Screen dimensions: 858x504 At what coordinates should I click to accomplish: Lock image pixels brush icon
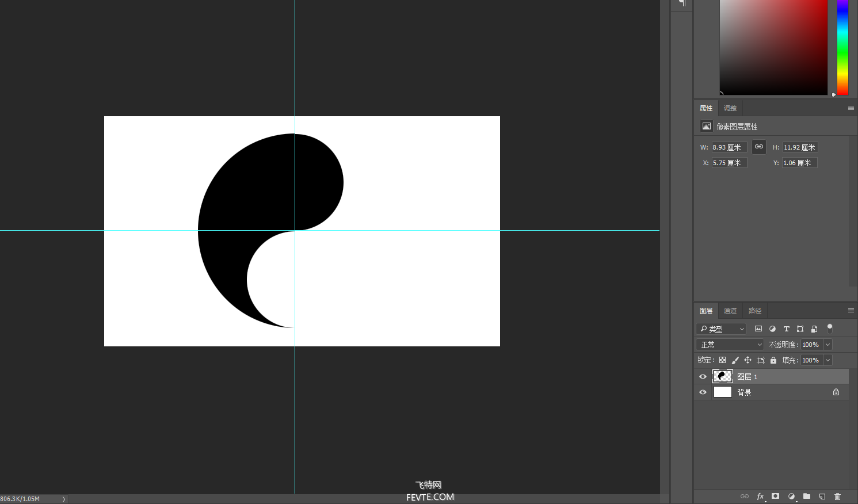click(x=735, y=360)
